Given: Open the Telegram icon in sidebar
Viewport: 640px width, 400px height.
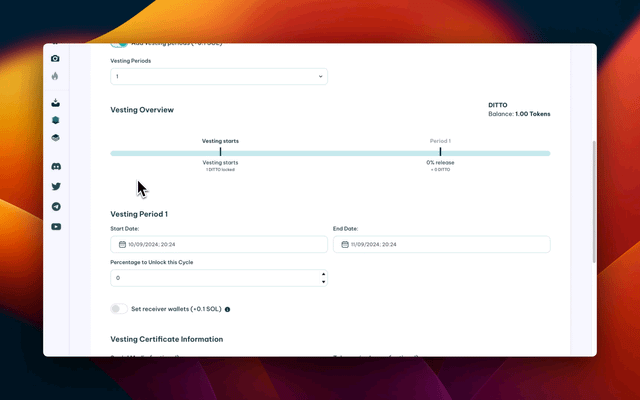Looking at the screenshot, I should click(56, 206).
